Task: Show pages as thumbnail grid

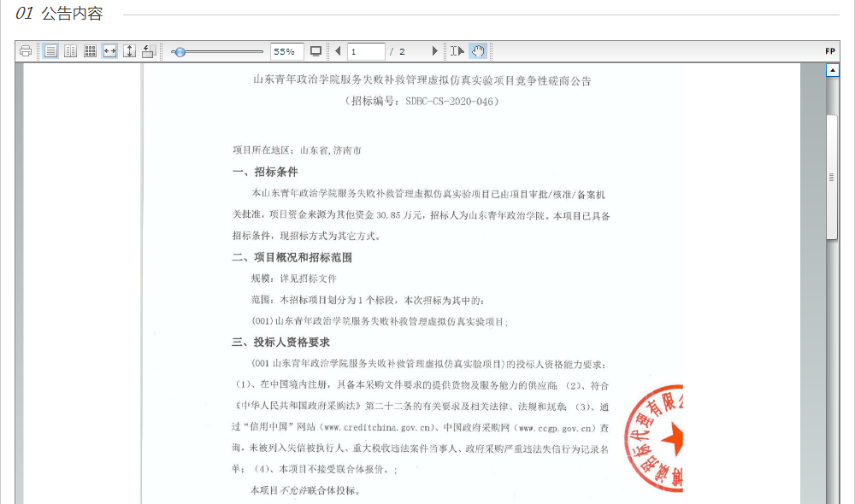Action: pyautogui.click(x=90, y=51)
